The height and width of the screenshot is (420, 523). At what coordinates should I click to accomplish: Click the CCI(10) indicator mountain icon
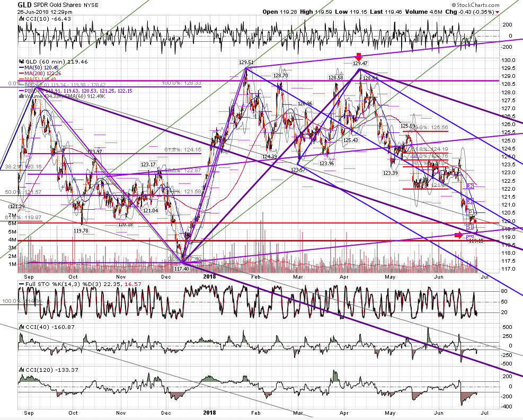coord(22,19)
